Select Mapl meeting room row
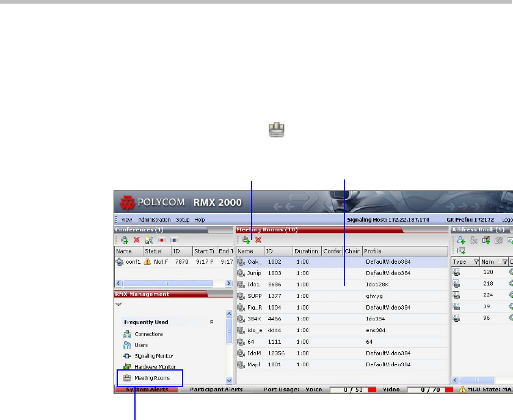Image resolution: width=513 pixels, height=420 pixels. (x=342, y=364)
